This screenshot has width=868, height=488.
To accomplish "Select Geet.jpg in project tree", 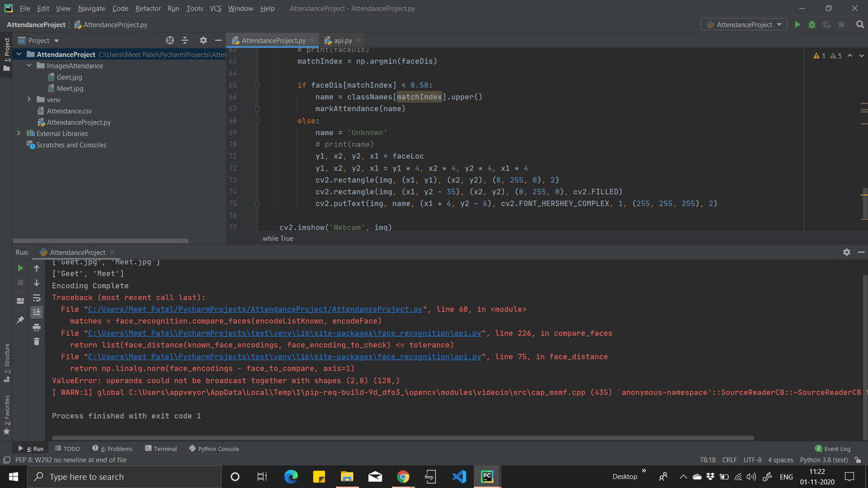I will point(65,77).
